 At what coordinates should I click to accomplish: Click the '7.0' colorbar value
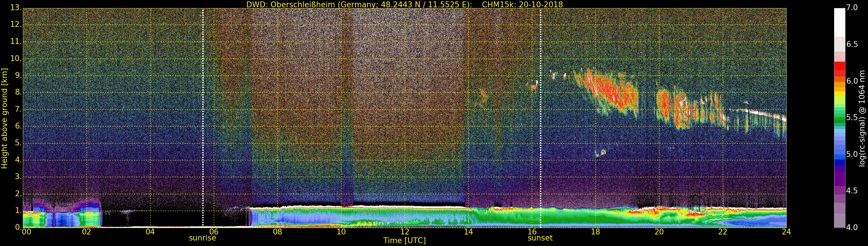coord(852,8)
